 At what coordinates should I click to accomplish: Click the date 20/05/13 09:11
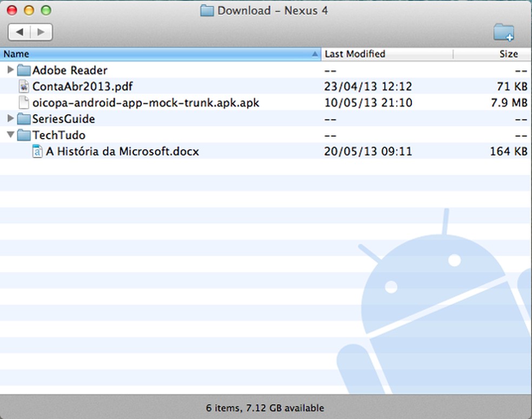pos(368,151)
